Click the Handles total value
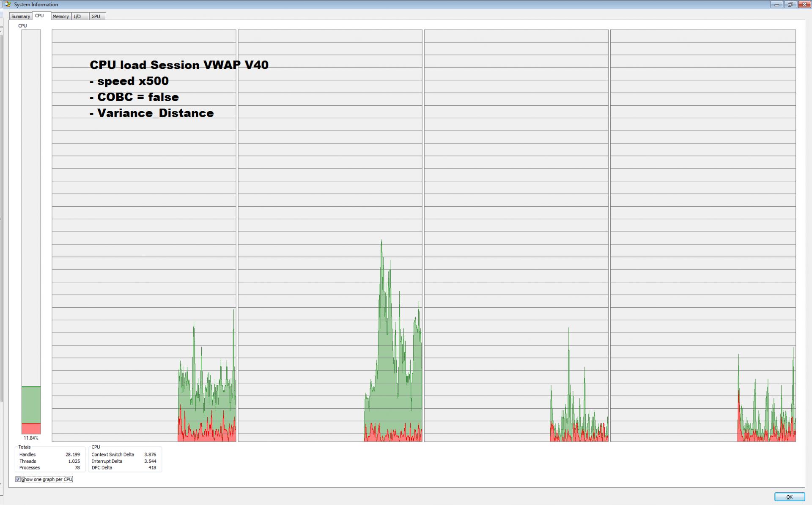 click(72, 455)
